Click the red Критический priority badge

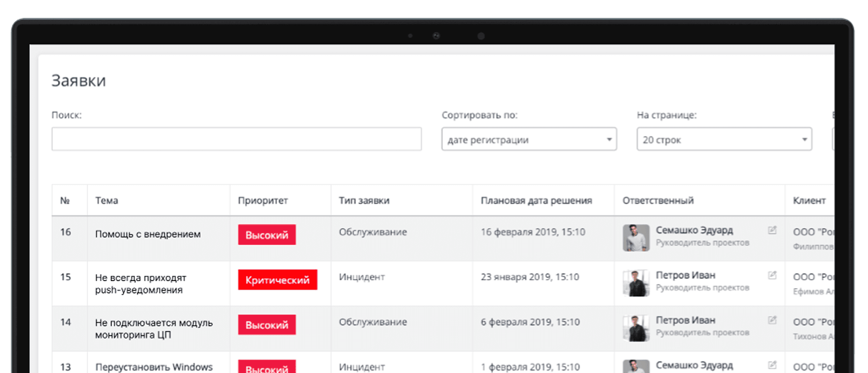tap(277, 280)
